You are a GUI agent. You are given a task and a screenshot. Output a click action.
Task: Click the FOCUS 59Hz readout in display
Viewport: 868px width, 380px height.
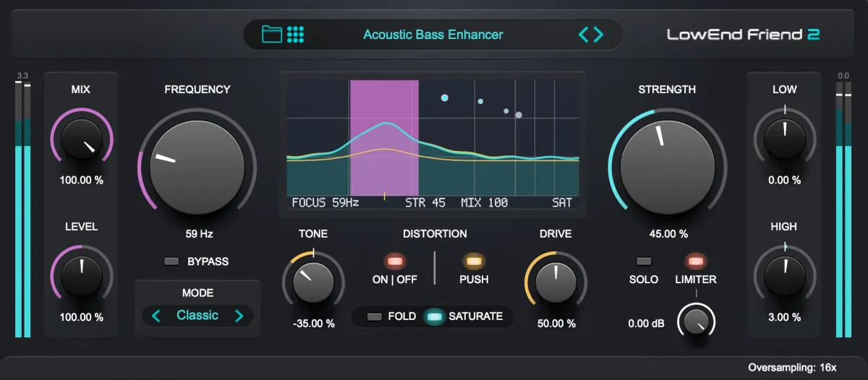click(x=325, y=203)
